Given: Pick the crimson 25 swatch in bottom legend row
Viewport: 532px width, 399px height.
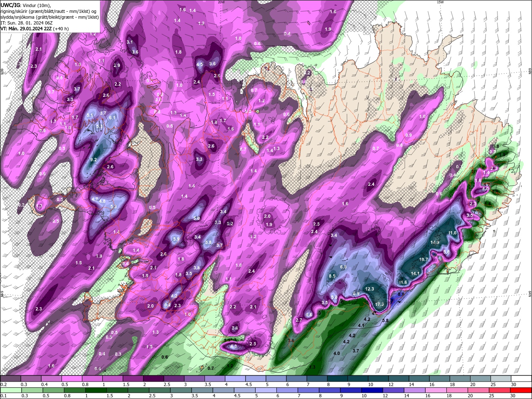Looking at the screenshot, I should [500, 390].
